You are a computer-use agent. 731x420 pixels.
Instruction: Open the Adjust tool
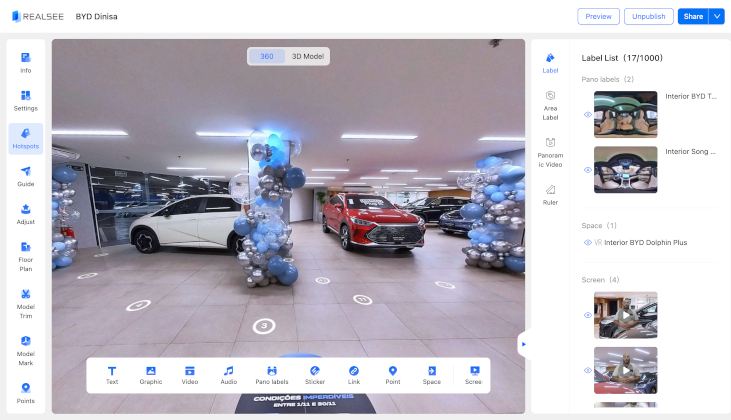26,214
